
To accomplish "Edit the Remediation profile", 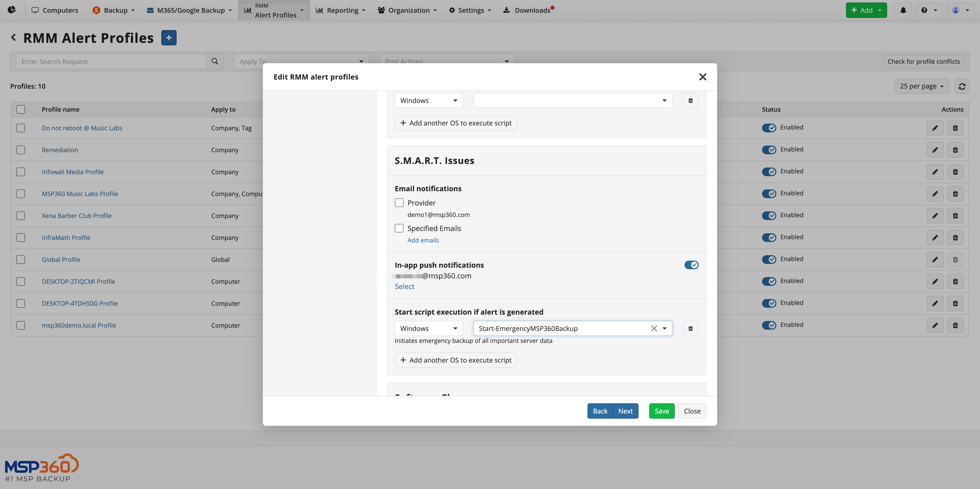I will click(x=935, y=150).
